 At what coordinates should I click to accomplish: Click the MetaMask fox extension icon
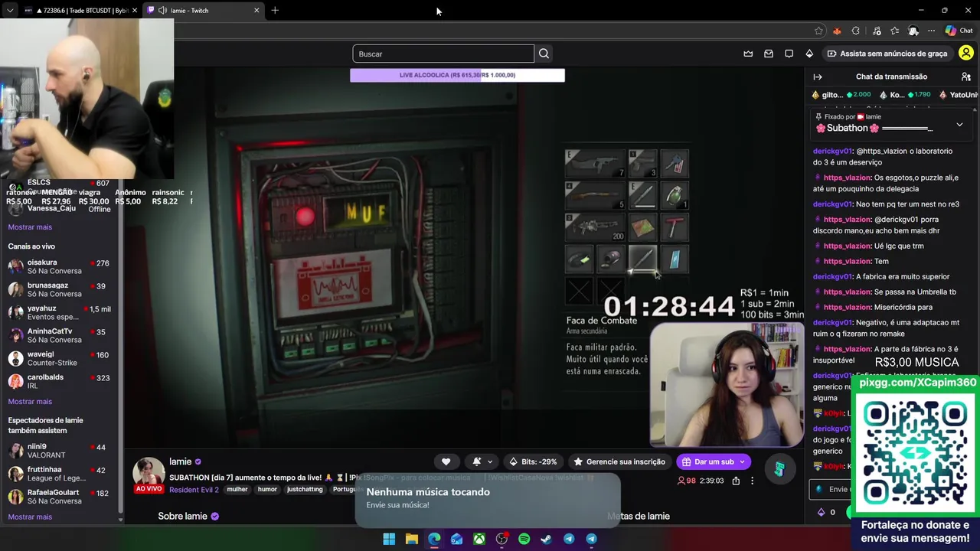(837, 31)
